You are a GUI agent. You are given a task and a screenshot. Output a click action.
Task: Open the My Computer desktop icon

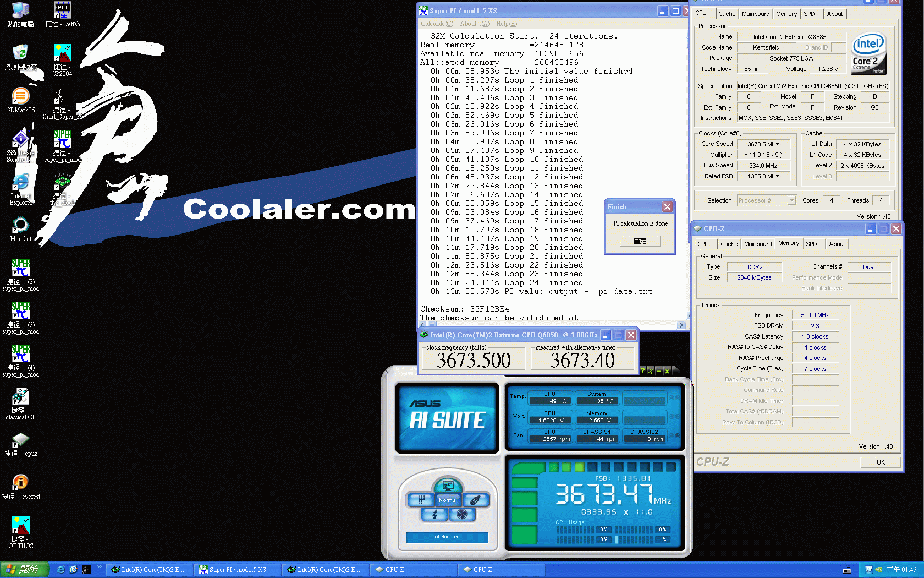click(20, 14)
